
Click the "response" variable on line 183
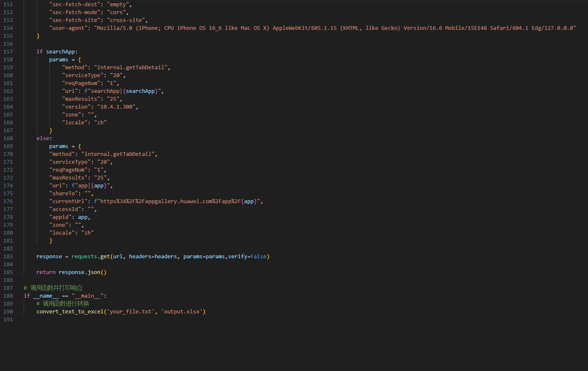pyautogui.click(x=49, y=257)
